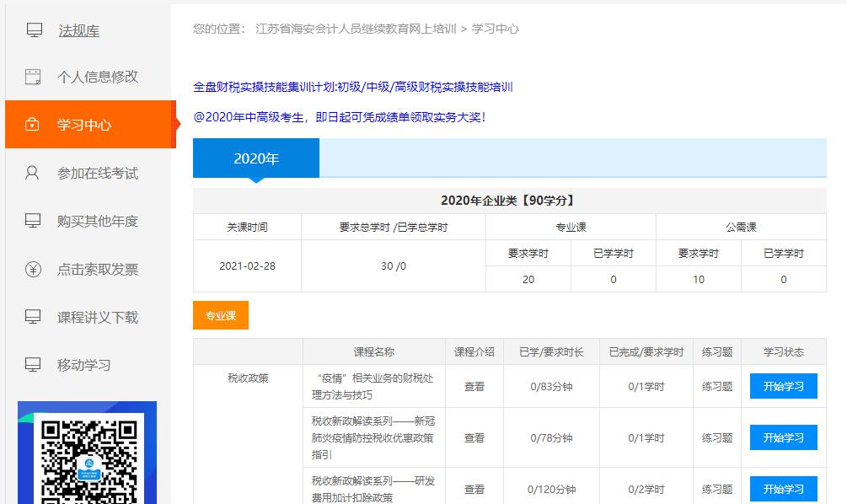Open 法规库 sidebar icon
This screenshot has width=847, height=504.
pyautogui.click(x=32, y=29)
